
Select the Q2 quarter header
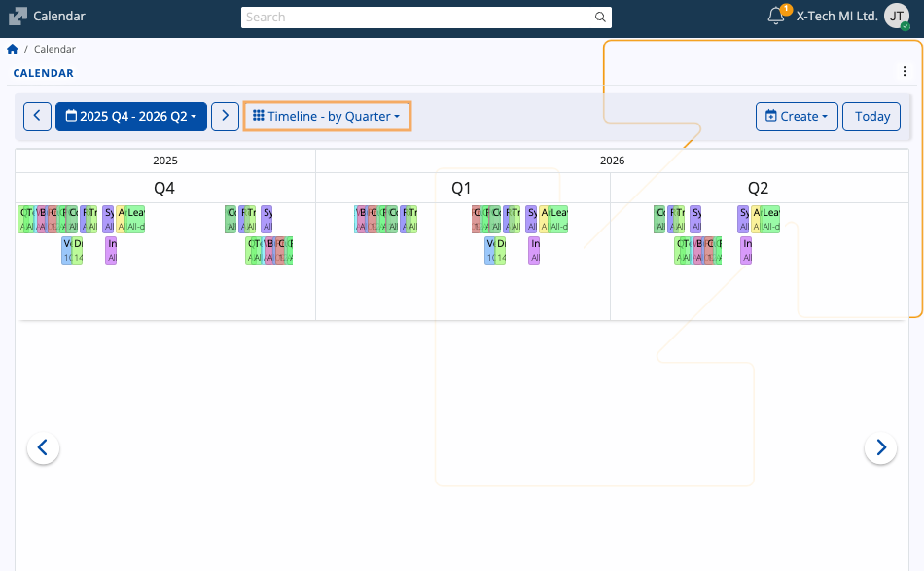pos(758,188)
